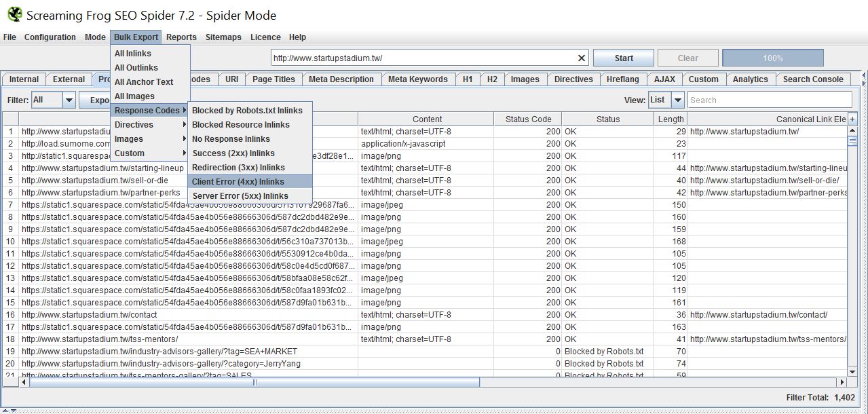The width and height of the screenshot is (868, 414).
Task: Click the vertical scrollbar up arrow
Action: pos(852,131)
